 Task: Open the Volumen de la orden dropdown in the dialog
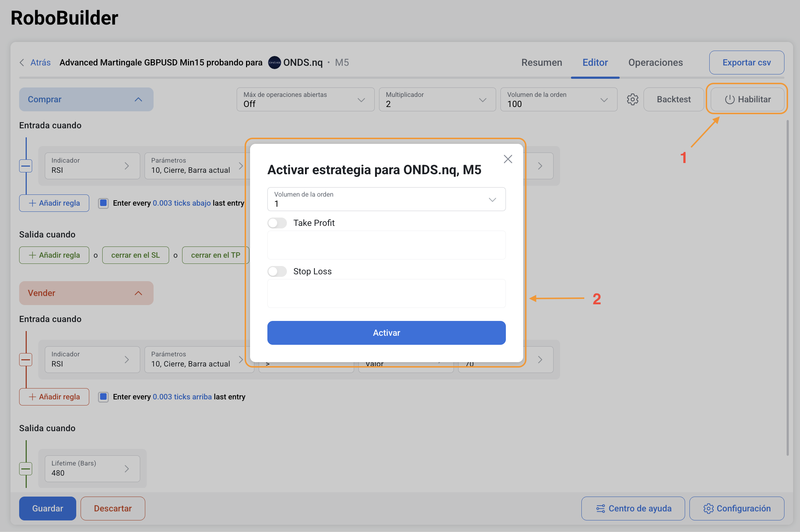(x=386, y=199)
